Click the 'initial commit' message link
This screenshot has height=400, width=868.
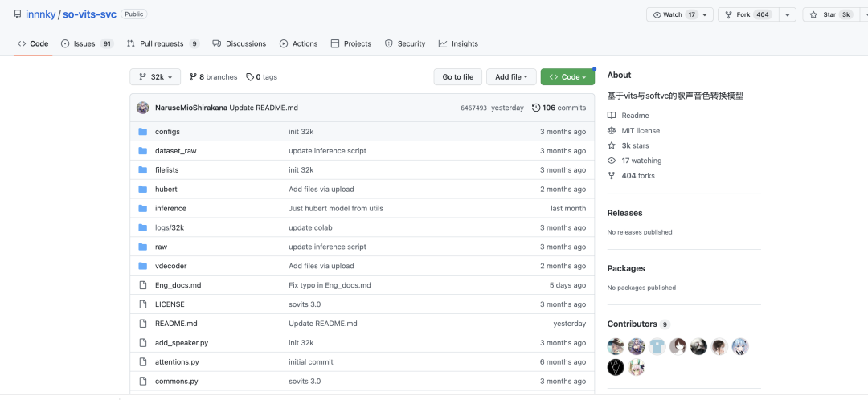(x=310, y=361)
